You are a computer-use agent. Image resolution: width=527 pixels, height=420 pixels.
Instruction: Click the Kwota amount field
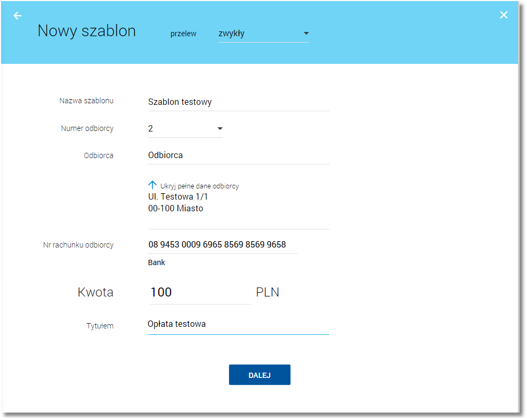click(x=201, y=292)
